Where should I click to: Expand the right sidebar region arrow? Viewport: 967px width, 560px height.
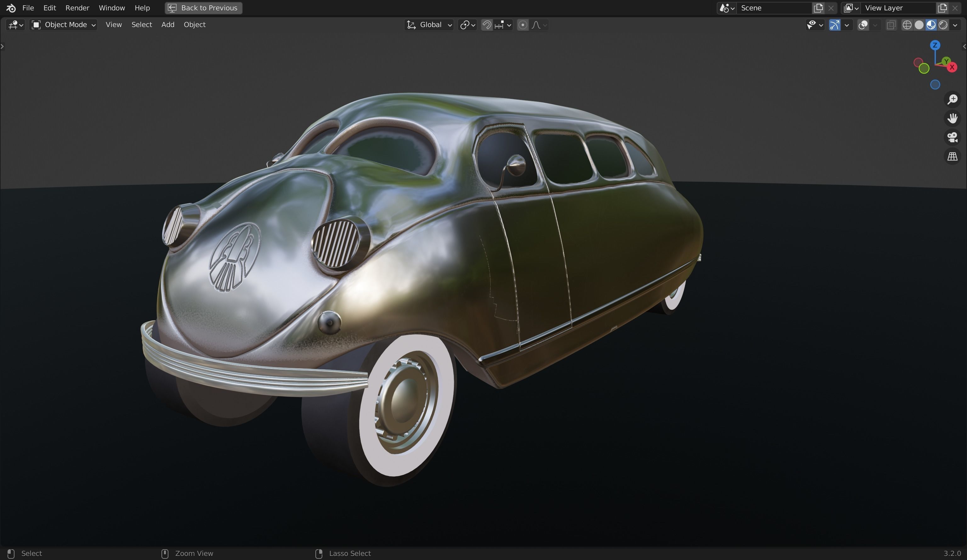964,47
